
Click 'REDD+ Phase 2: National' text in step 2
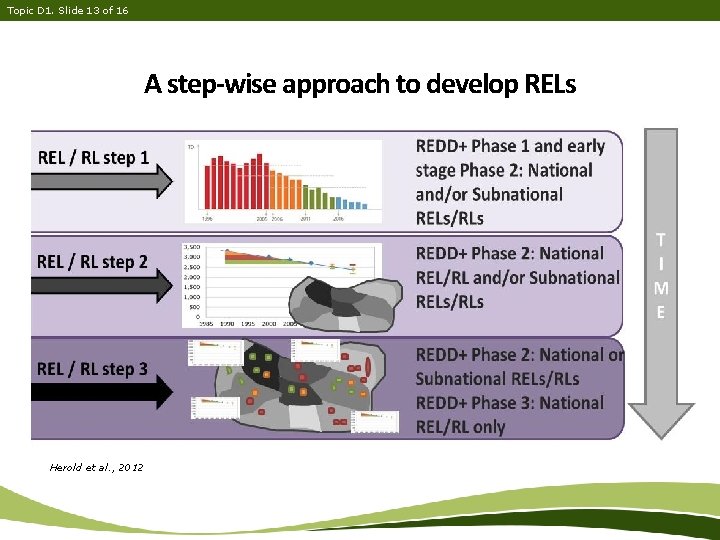[x=510, y=253]
